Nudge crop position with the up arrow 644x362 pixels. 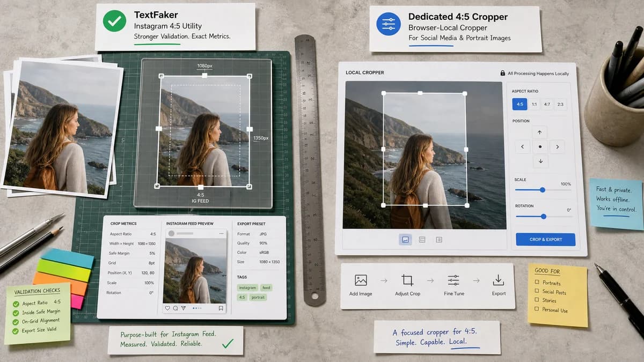[540, 132]
